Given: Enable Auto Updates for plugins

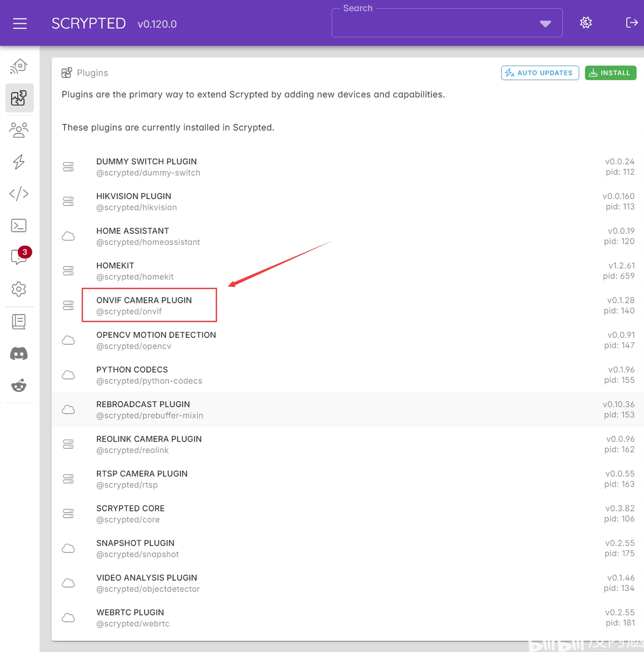Looking at the screenshot, I should pyautogui.click(x=540, y=73).
